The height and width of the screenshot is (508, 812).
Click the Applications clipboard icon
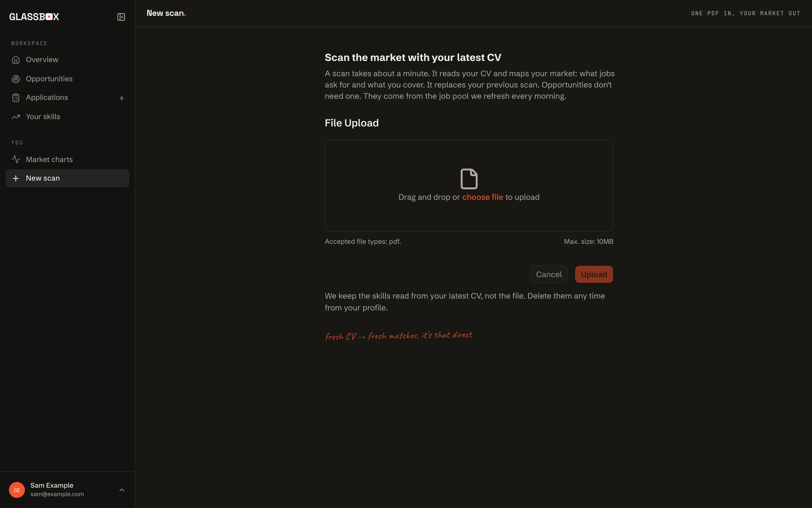tap(16, 98)
